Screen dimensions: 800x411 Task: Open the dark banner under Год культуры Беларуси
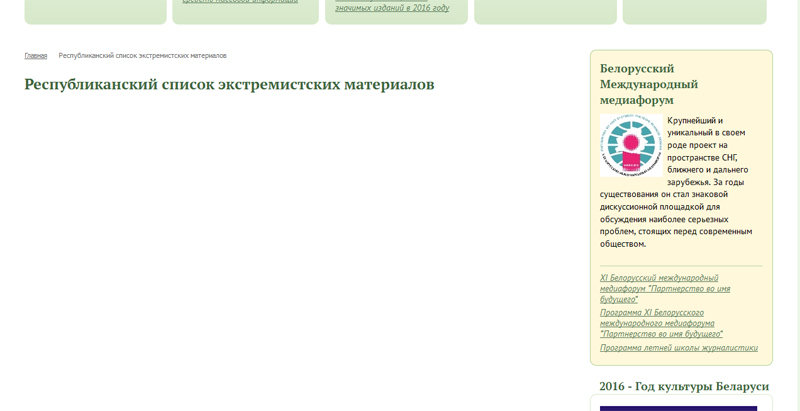(x=678, y=408)
